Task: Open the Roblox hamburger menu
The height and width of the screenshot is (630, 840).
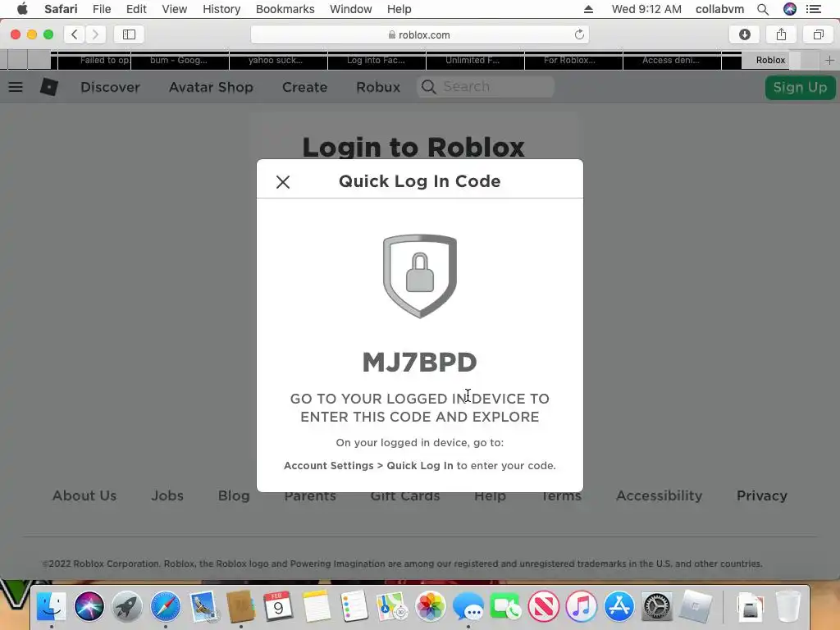Action: (x=16, y=87)
